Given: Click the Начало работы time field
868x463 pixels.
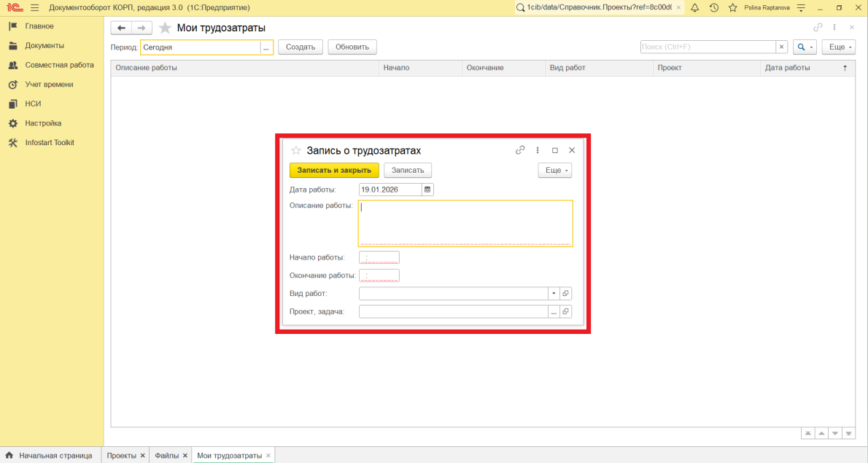Looking at the screenshot, I should point(379,257).
